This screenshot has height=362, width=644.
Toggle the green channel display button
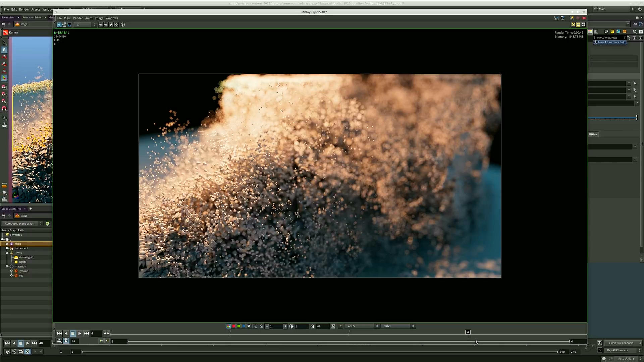click(x=239, y=326)
